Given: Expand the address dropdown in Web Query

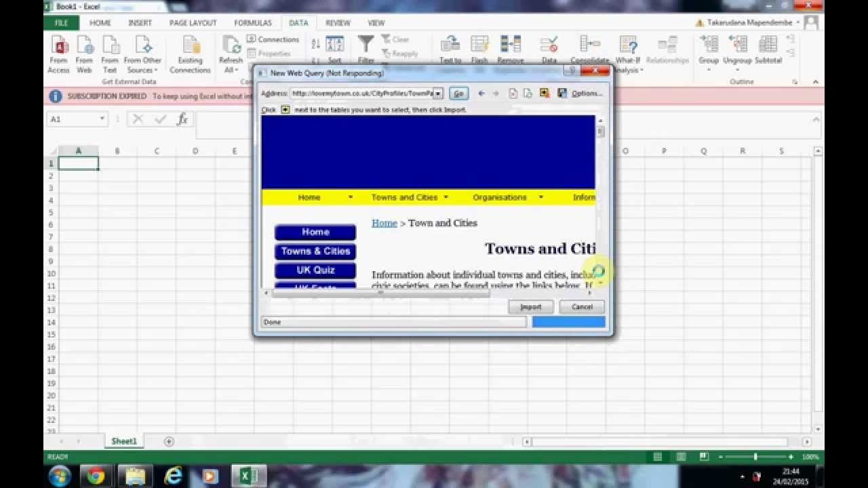Looking at the screenshot, I should [x=439, y=94].
